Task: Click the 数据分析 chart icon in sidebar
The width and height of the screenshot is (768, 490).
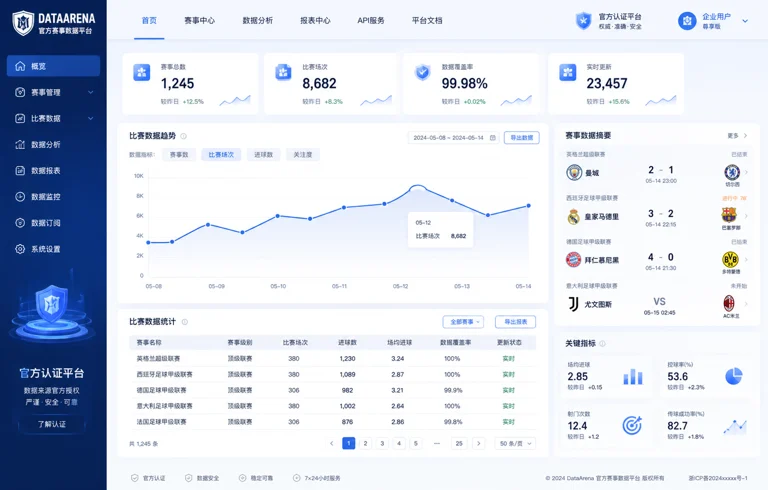Action: pyautogui.click(x=20, y=145)
